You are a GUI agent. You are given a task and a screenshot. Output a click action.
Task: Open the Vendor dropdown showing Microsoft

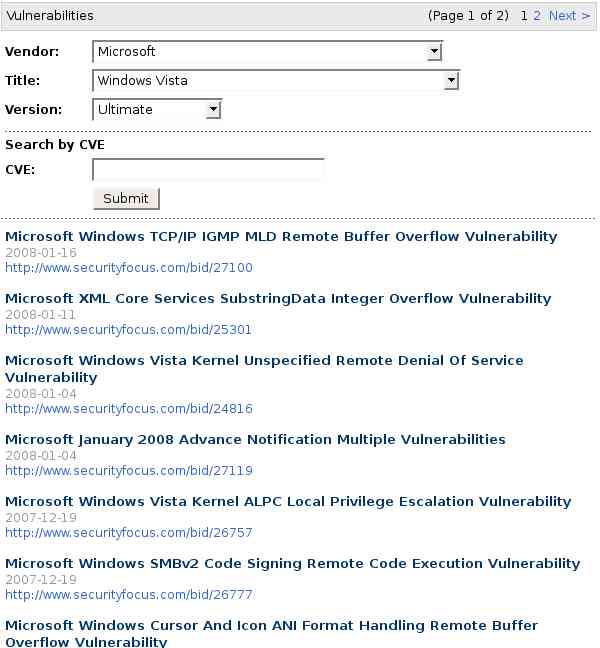tap(267, 52)
